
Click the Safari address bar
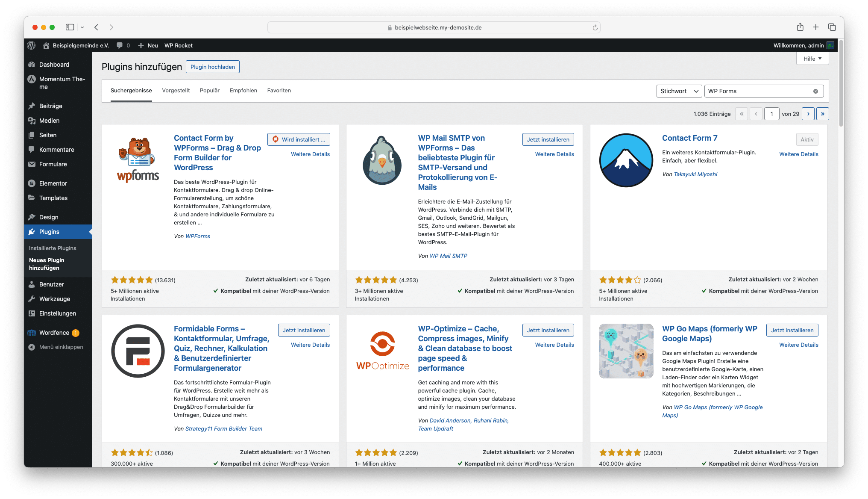(x=434, y=27)
